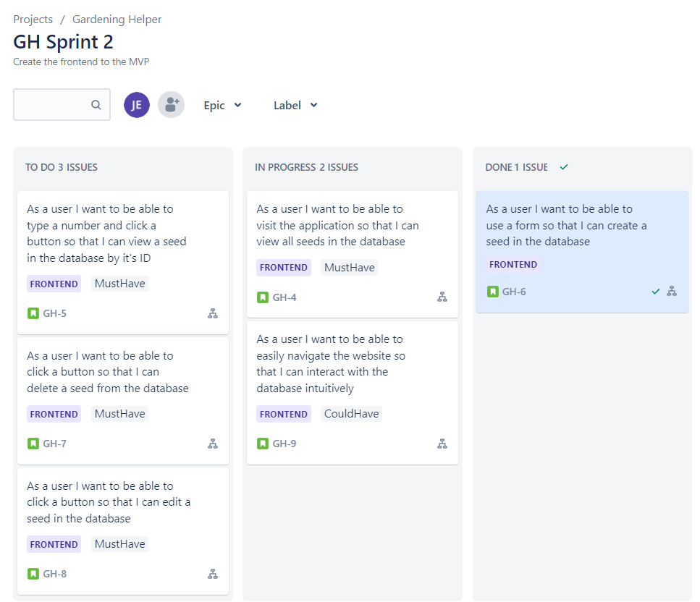Image resolution: width=700 pixels, height=602 pixels.
Task: Click FRONTEND epic tag on GH-7 card
Action: (x=54, y=414)
